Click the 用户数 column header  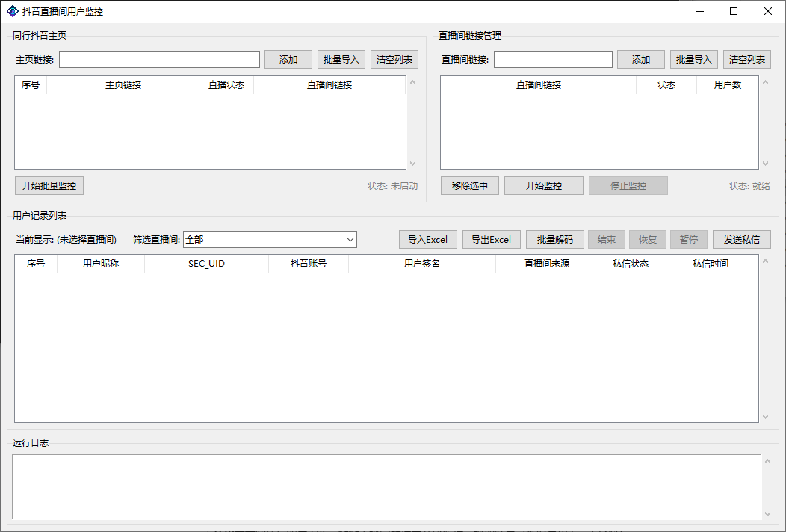click(x=728, y=85)
